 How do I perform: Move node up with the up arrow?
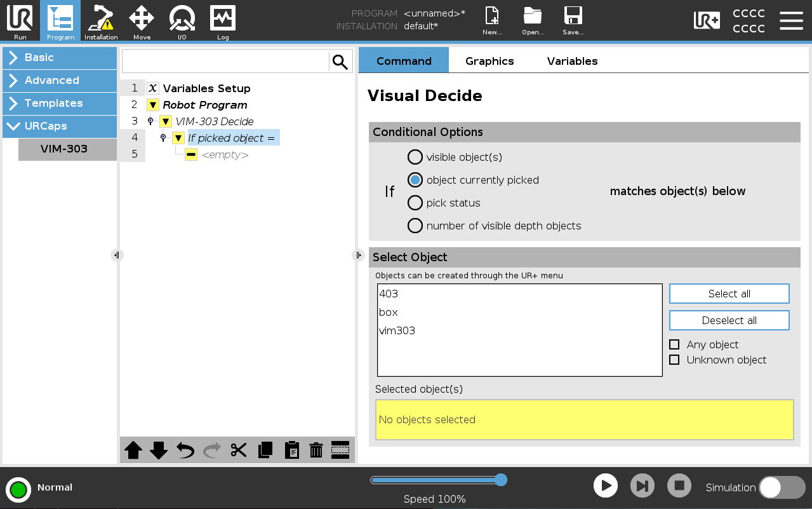tap(133, 451)
